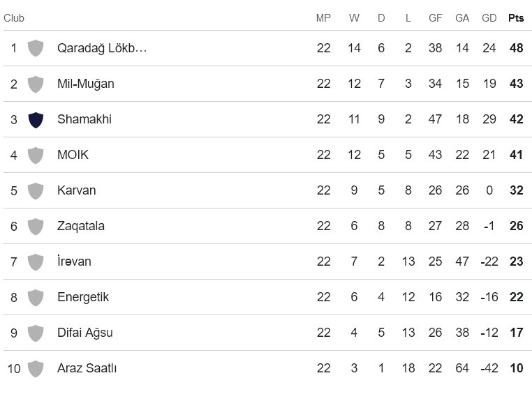Click Energetik's 22 points value
Screen dimensions: 532x394
tap(516, 297)
